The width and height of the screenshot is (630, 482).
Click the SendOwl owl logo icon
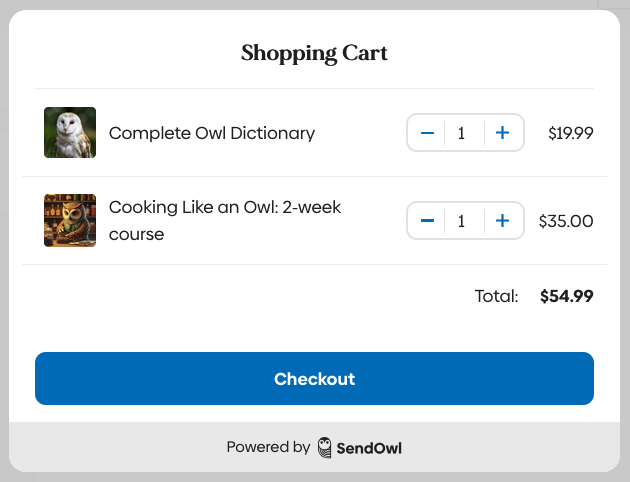tap(325, 448)
